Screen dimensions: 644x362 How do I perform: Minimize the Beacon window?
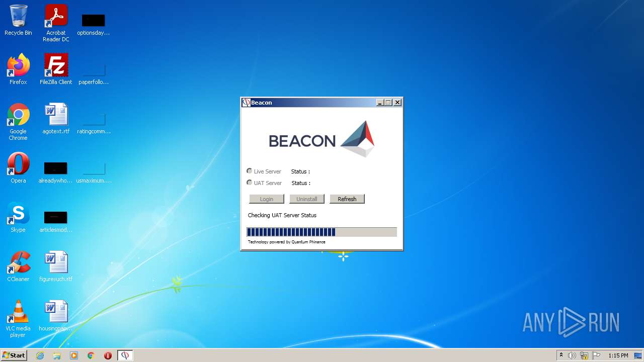(x=380, y=103)
